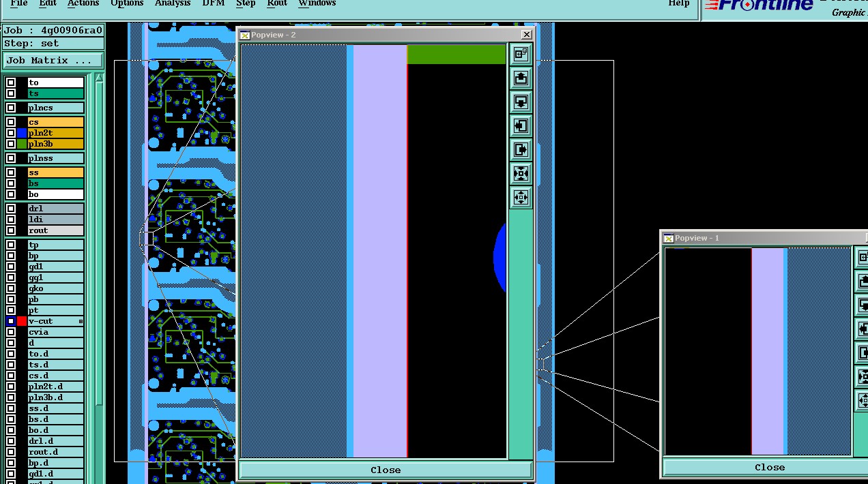This screenshot has height=484, width=868.
Task: Toggle display checkbox for layer rout
Action: [11, 230]
